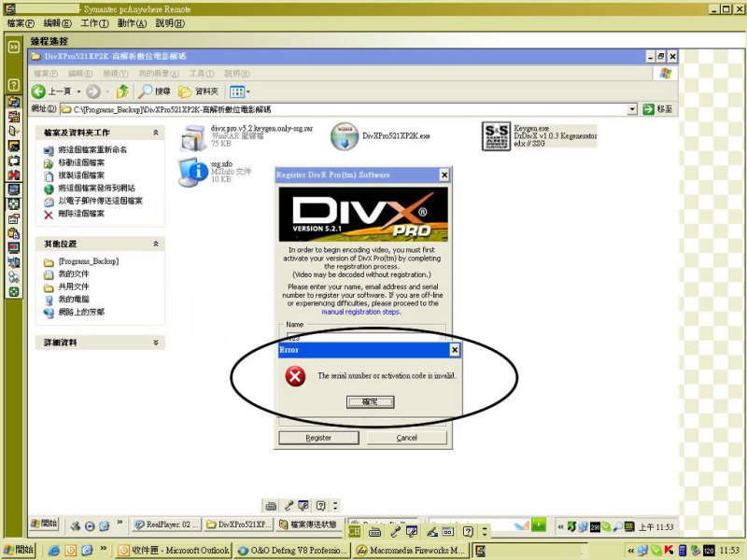This screenshot has height=560, width=747.
Task: Click Rename this file task
Action: [x=92, y=150]
